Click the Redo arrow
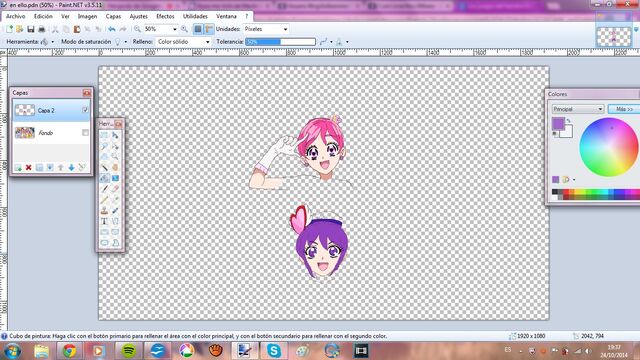 (x=122, y=29)
